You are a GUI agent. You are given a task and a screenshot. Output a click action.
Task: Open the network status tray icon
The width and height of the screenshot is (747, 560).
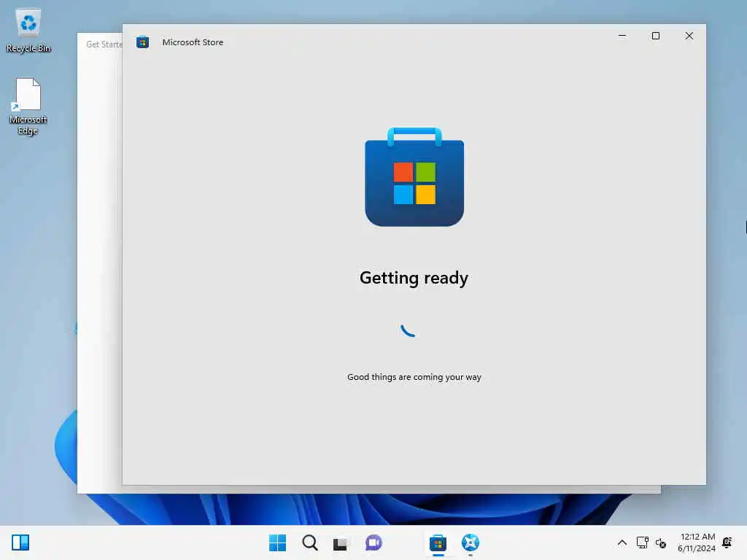click(642, 542)
